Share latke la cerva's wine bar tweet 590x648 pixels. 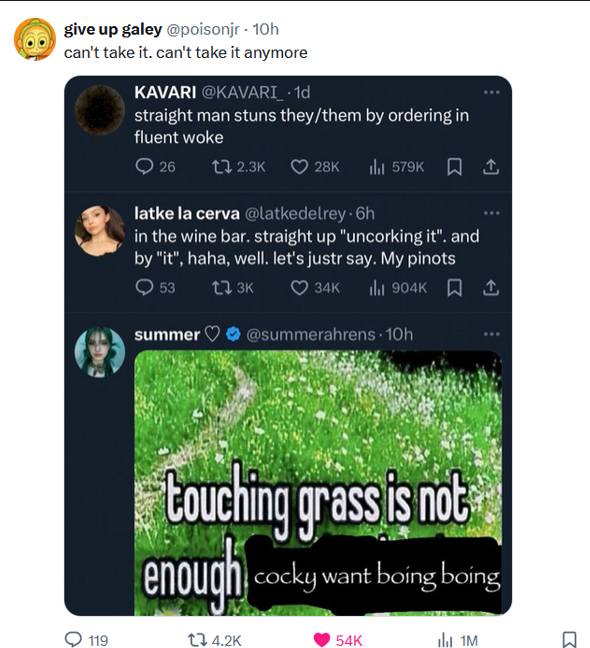(491, 288)
